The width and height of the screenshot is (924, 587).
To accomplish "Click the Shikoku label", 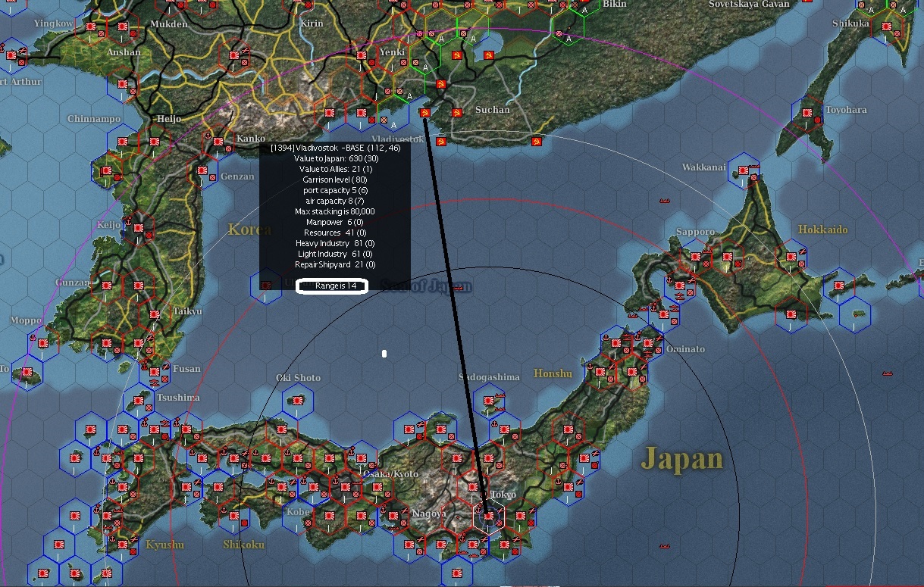I will (243, 545).
